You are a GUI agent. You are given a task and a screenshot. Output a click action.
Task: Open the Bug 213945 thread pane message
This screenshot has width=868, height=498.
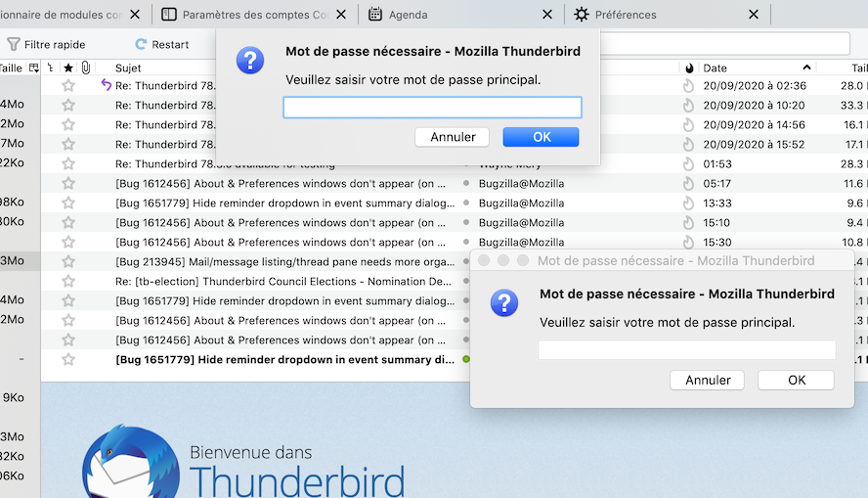click(x=284, y=261)
